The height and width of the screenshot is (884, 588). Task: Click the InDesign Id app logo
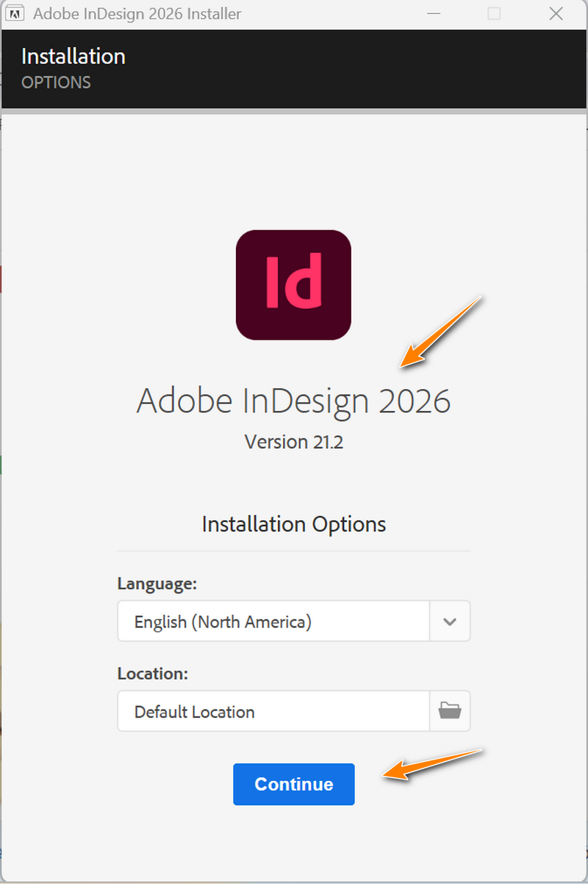[x=293, y=285]
